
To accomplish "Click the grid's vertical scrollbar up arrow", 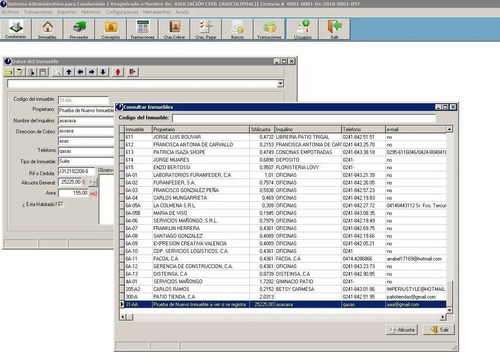I will pos(449,129).
